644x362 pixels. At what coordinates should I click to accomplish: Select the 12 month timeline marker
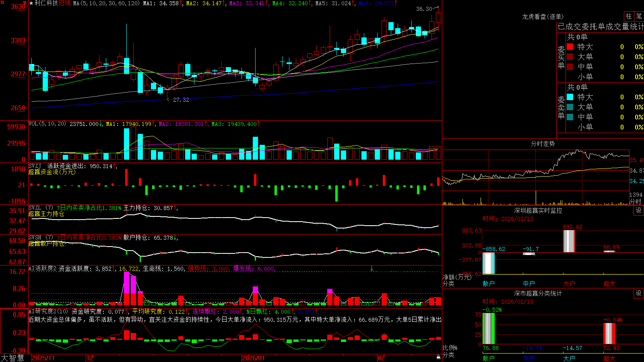[x=90, y=358]
